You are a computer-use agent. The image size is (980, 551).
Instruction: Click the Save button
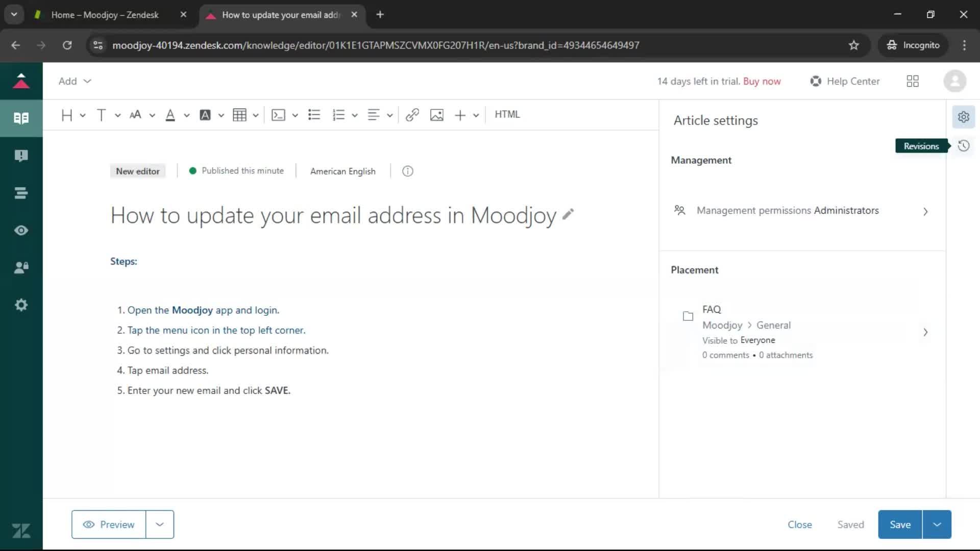900,524
